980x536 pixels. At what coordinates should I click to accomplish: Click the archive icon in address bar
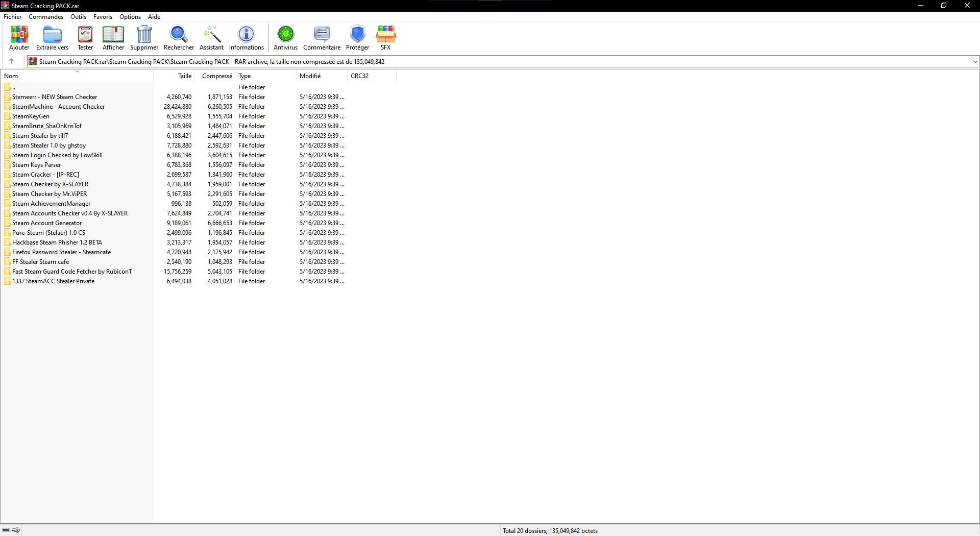pyautogui.click(x=33, y=61)
